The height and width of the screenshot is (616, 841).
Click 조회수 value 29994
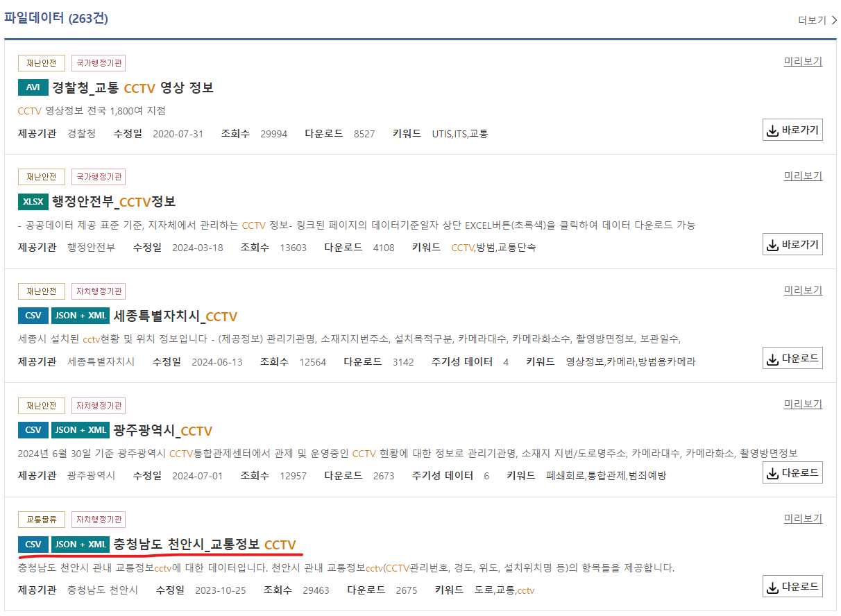[274, 134]
